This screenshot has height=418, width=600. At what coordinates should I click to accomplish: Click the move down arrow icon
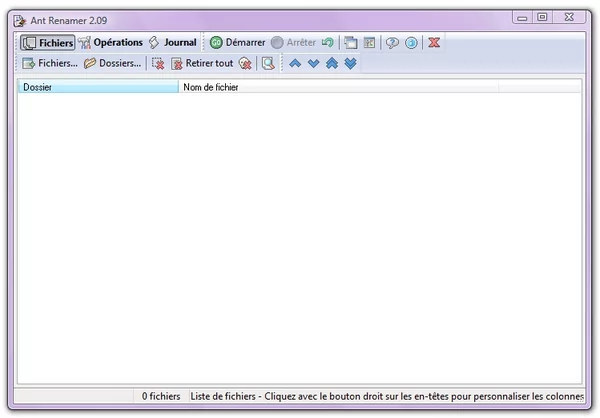(x=313, y=63)
